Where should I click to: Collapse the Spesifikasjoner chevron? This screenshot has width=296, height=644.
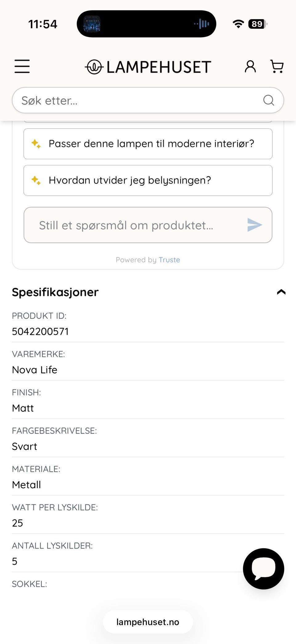(x=281, y=292)
